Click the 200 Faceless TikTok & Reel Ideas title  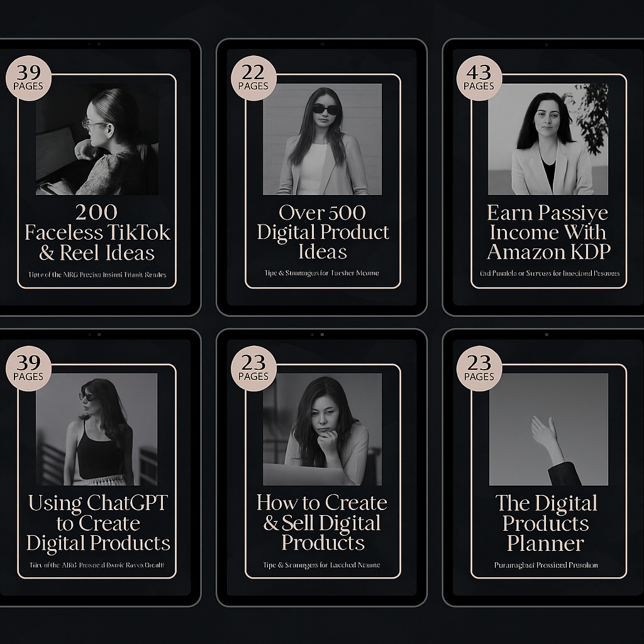coord(97,233)
